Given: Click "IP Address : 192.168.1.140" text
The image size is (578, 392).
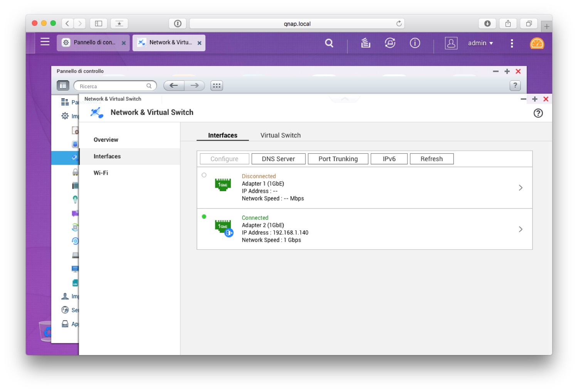Looking at the screenshot, I should pyautogui.click(x=275, y=232).
